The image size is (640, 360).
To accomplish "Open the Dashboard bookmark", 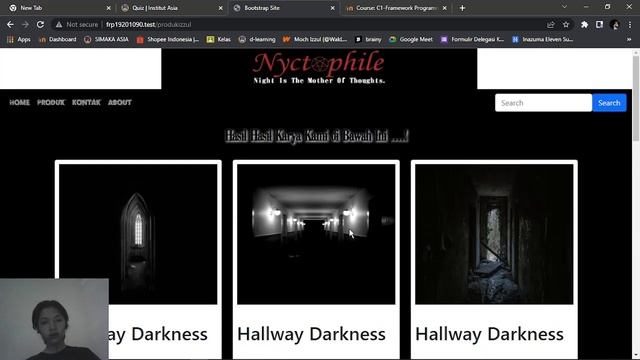I will point(58,39).
